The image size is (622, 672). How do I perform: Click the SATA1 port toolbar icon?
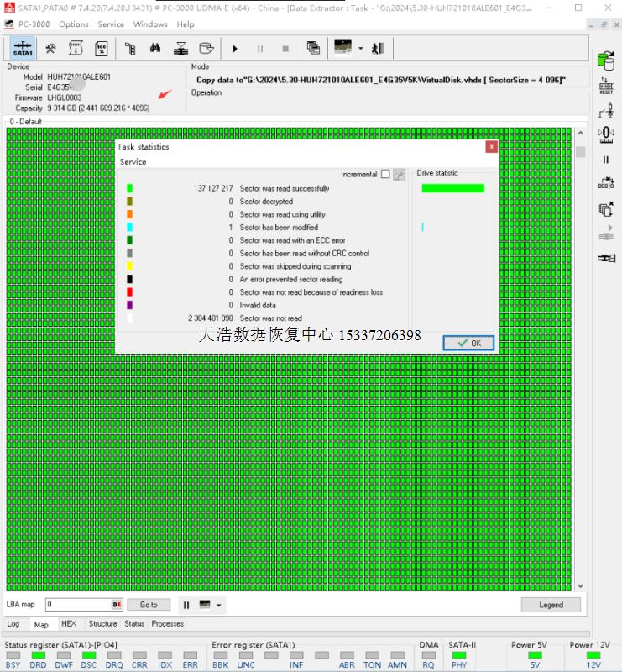tap(23, 49)
